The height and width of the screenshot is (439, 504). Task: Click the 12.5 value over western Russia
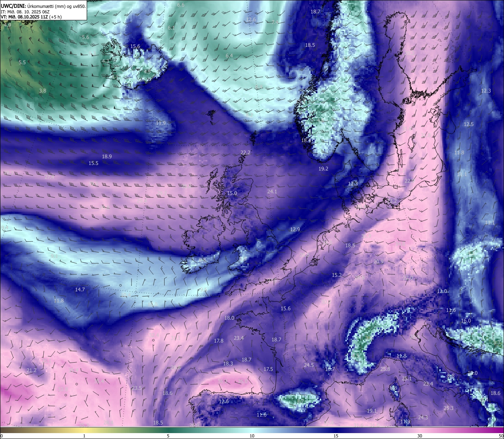coord(469,124)
